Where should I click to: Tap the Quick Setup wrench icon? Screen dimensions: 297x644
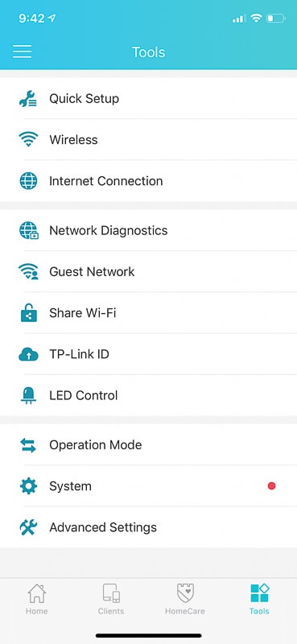tap(28, 99)
